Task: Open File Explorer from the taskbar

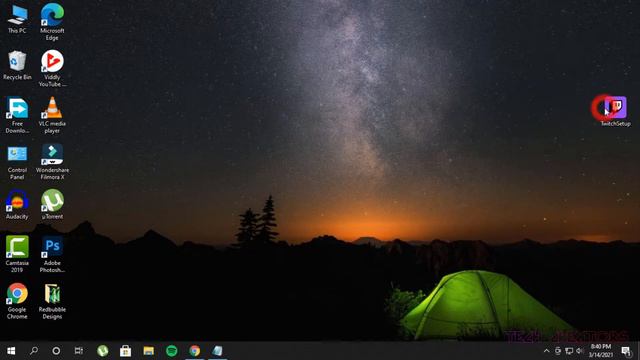Action: click(149, 351)
